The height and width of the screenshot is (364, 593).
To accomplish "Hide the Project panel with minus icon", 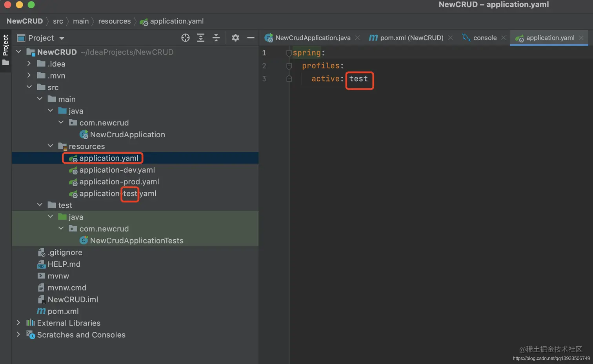I will 251,38.
